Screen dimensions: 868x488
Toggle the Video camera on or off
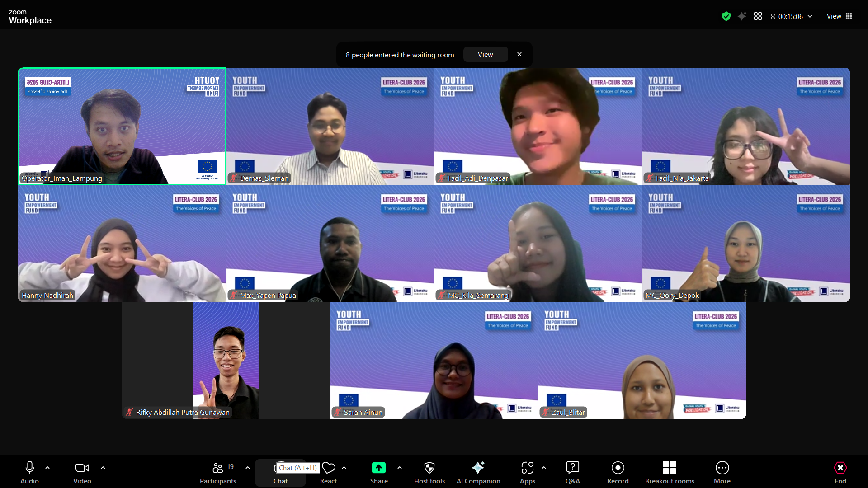[x=82, y=468]
